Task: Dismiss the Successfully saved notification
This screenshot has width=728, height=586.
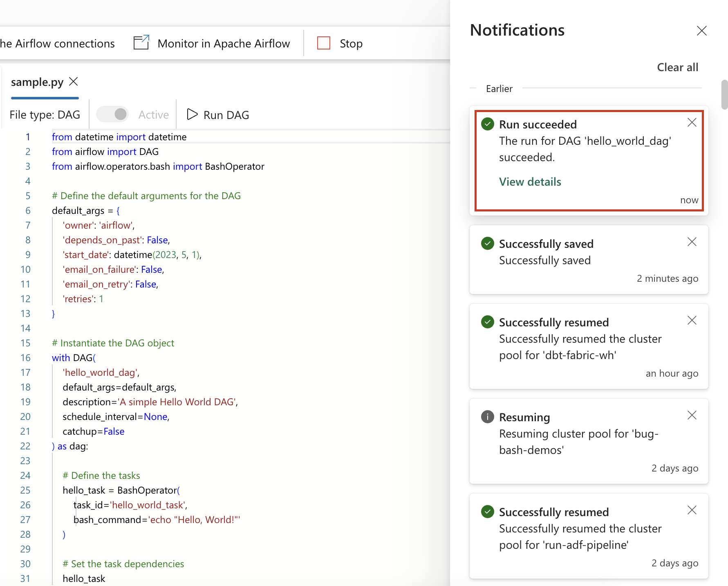Action: [x=692, y=242]
